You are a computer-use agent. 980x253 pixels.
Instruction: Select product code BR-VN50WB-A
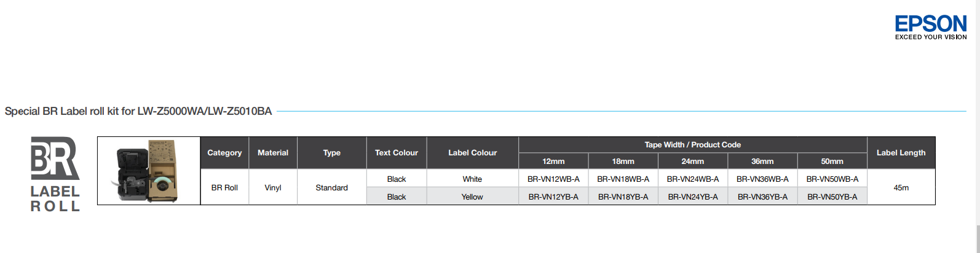point(832,179)
